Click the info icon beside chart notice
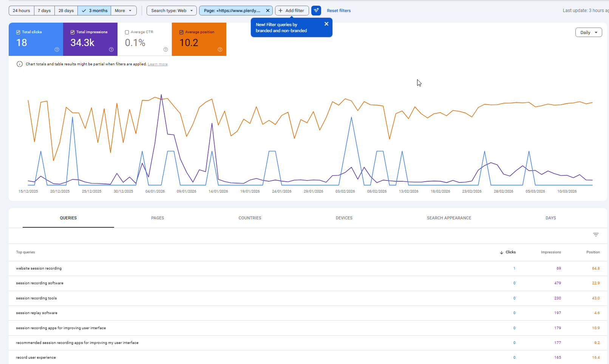The width and height of the screenshot is (609, 364). tap(20, 64)
